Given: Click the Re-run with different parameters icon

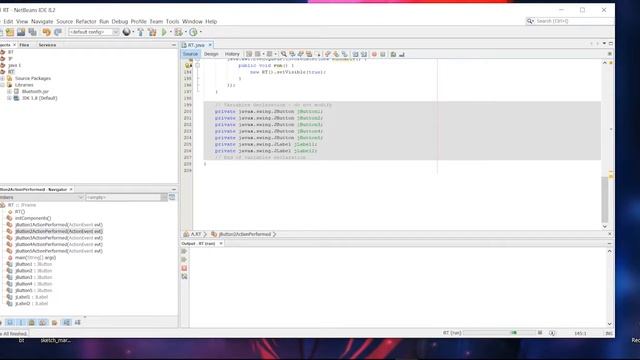Looking at the screenshot, I should (x=184, y=260).
